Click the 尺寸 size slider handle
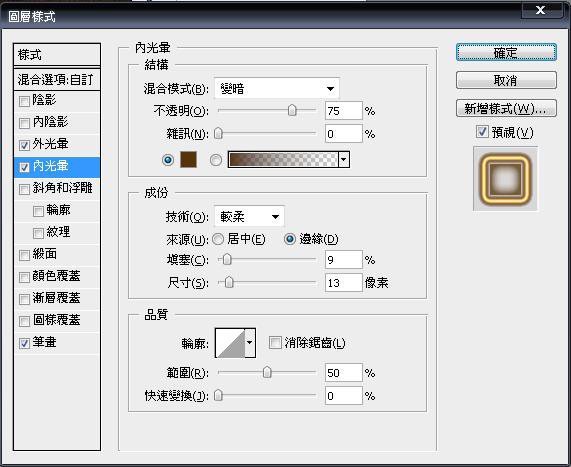The width and height of the screenshot is (571, 467). 229,282
